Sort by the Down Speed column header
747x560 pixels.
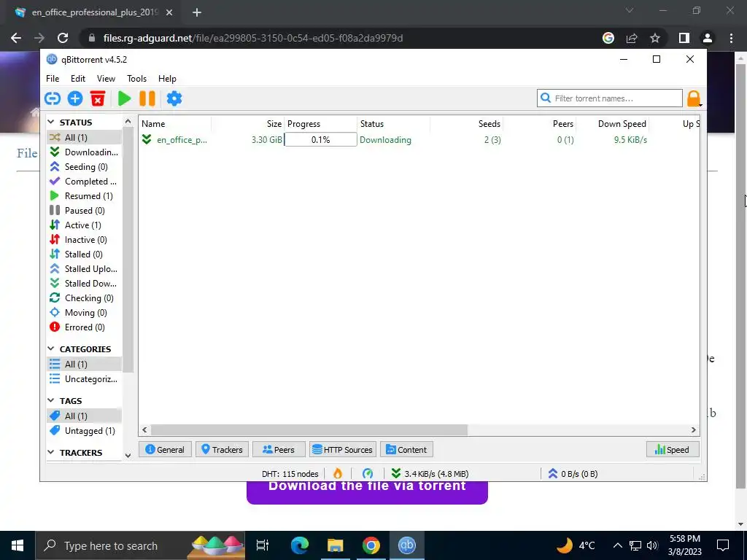pyautogui.click(x=613, y=124)
